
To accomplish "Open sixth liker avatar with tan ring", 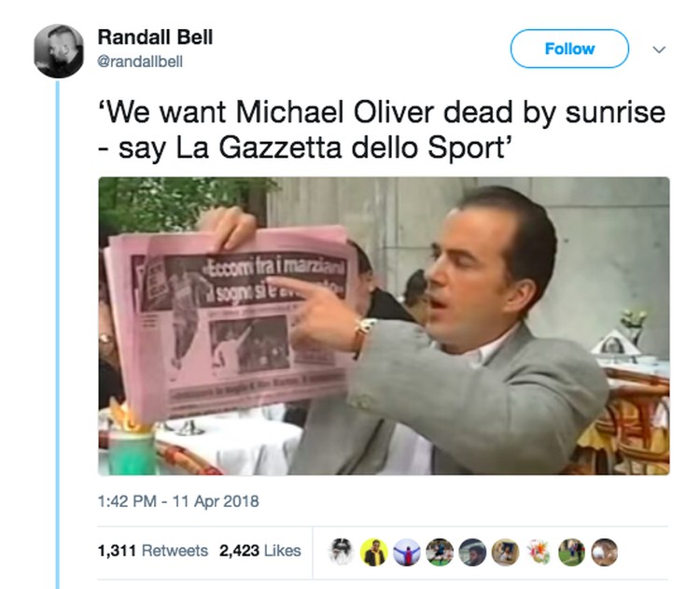I will coord(505,552).
